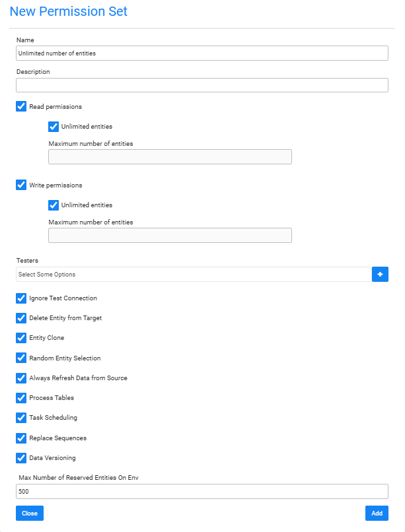405x532 pixels.
Task: Disable Unlimited entities under Read permissions
Action: (x=53, y=126)
